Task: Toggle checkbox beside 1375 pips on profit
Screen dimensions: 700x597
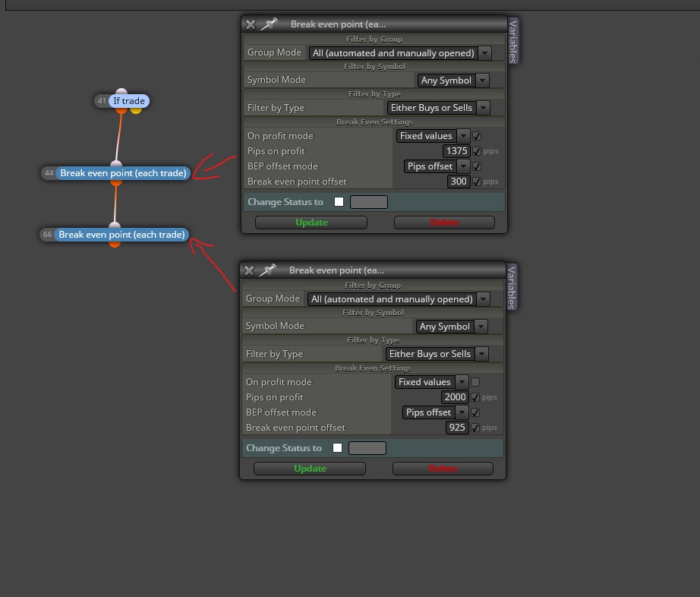Action: [477, 151]
